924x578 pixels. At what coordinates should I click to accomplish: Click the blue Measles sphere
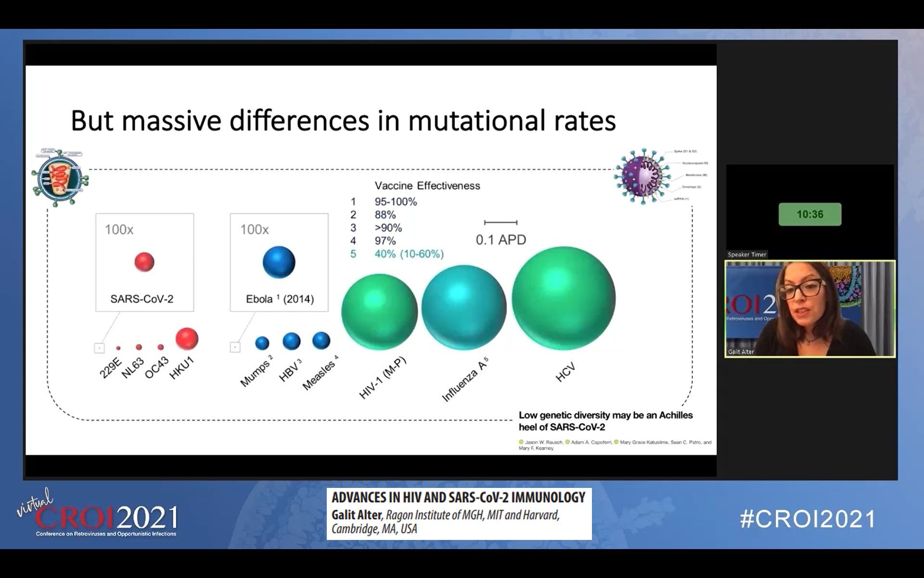point(321,341)
